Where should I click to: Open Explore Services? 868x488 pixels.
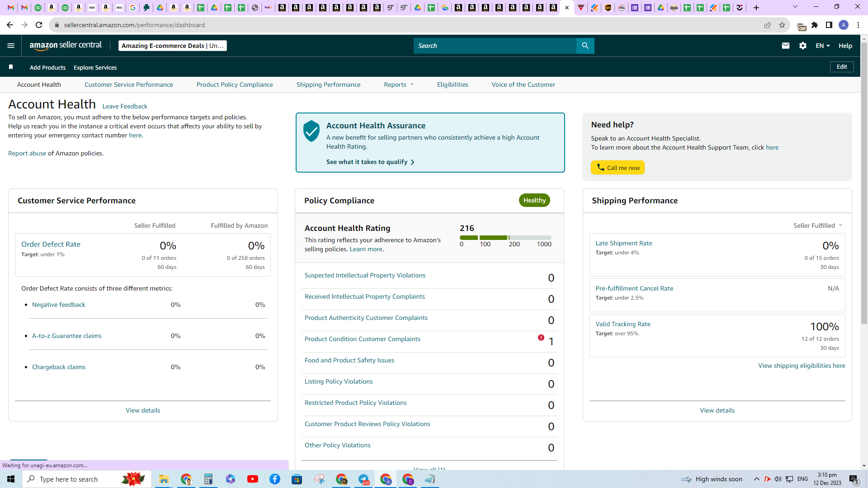(x=95, y=67)
